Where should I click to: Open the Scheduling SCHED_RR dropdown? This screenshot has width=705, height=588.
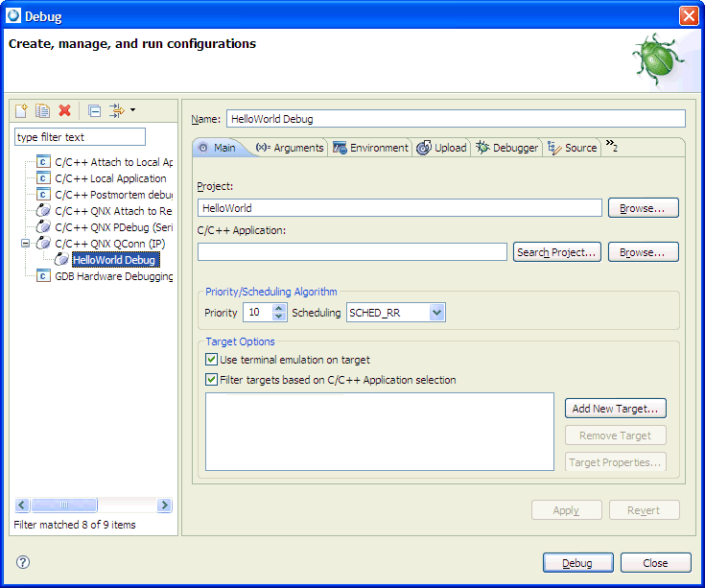point(437,313)
